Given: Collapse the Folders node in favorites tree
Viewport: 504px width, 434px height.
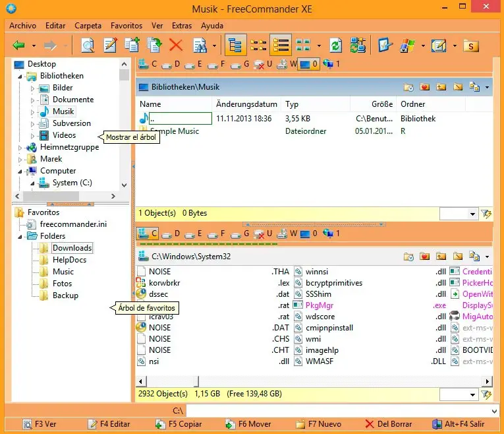Looking at the screenshot, I should [21, 236].
